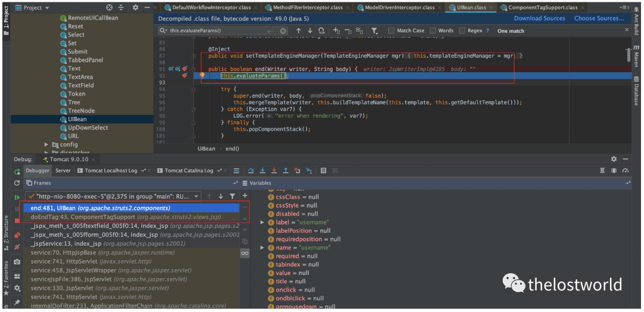Screen dimensions: 644x312
Task: Click the Step Out debugger icon
Action: pos(286,171)
